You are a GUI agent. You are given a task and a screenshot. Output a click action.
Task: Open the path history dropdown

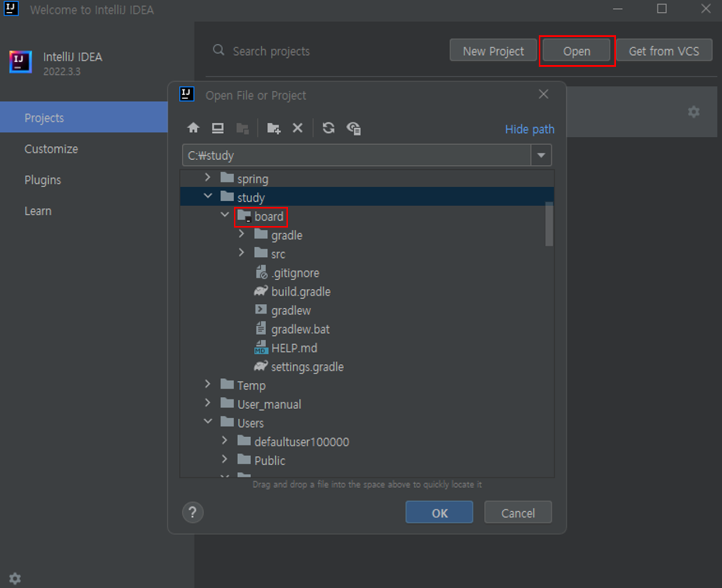[x=541, y=155]
